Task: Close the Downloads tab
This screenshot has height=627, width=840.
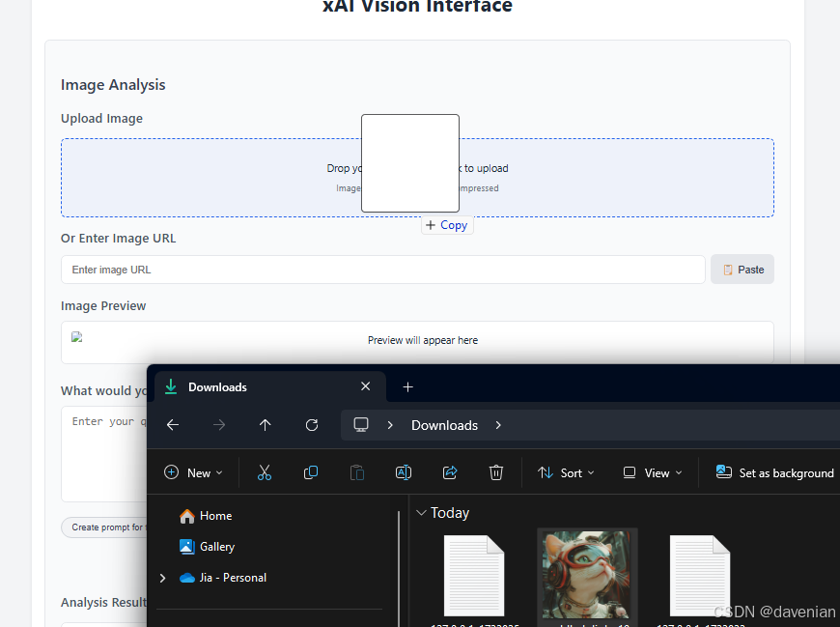Action: [x=365, y=386]
